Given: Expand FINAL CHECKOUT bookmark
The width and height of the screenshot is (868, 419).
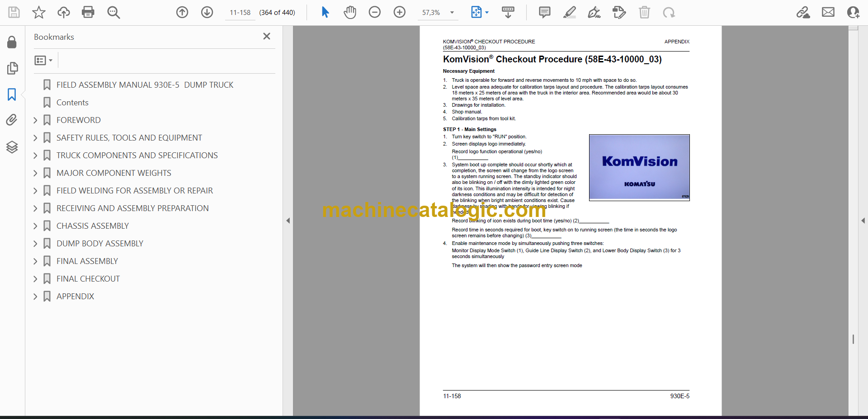Looking at the screenshot, I should 35,279.
